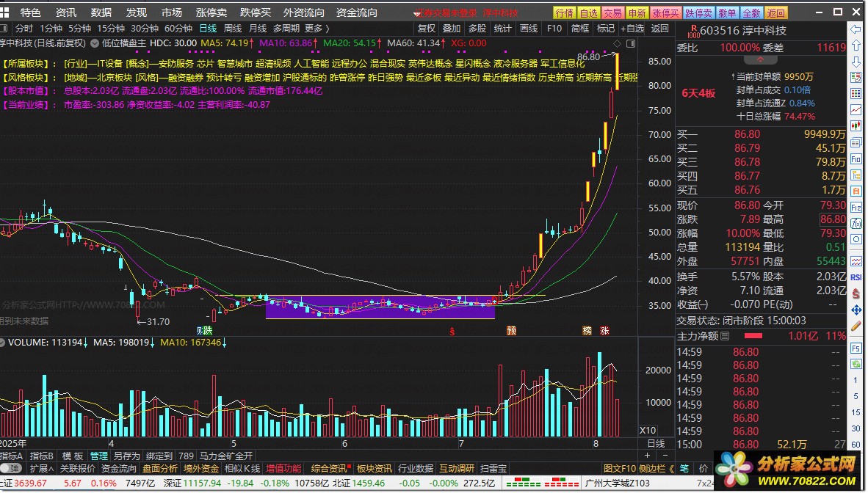Viewport: 868px width, 493px height.
Task: Switch to the 资金流向 bottom tab
Action: pyautogui.click(x=119, y=469)
